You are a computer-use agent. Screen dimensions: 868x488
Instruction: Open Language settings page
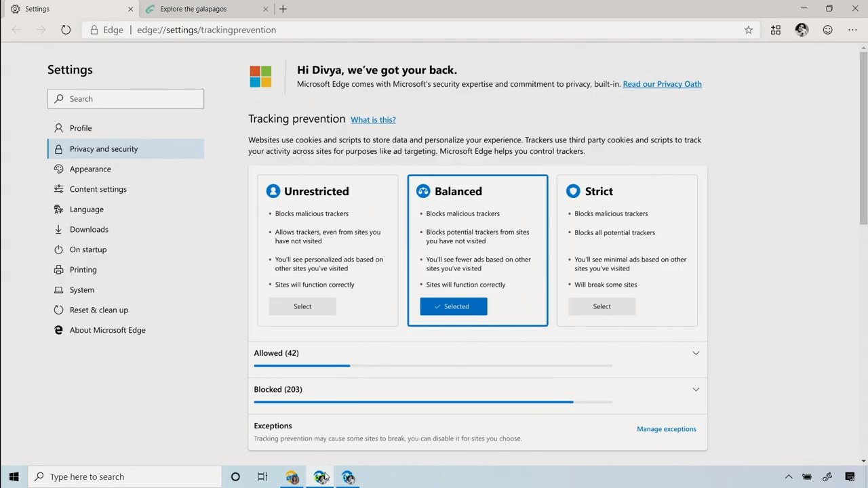[125, 209]
